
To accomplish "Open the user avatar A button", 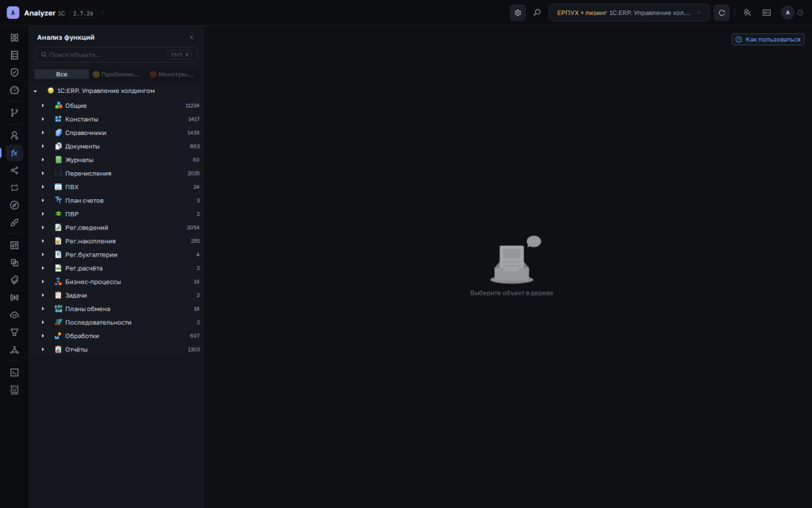I will [x=787, y=13].
